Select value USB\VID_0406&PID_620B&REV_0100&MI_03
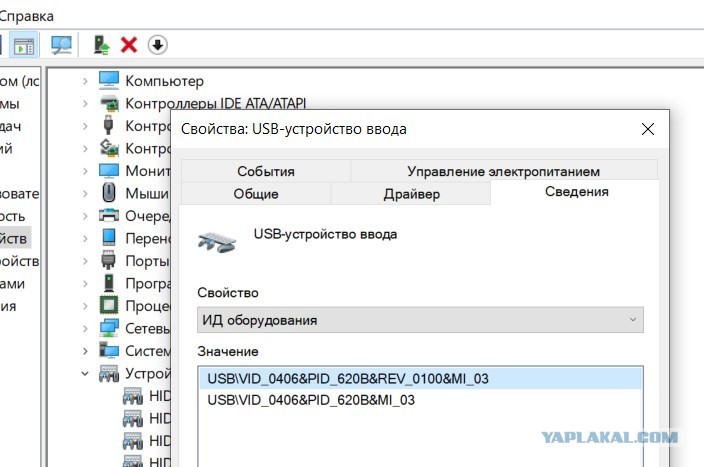 421,379
